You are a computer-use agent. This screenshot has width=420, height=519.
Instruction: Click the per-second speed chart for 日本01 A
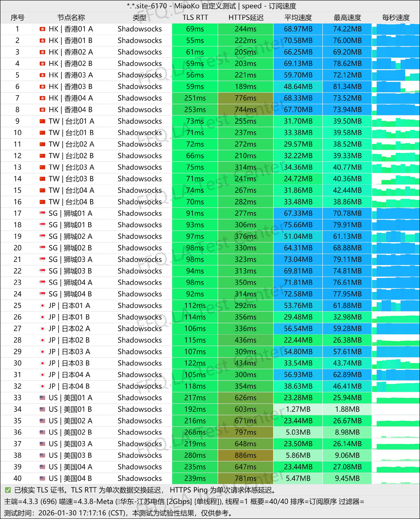(x=396, y=305)
